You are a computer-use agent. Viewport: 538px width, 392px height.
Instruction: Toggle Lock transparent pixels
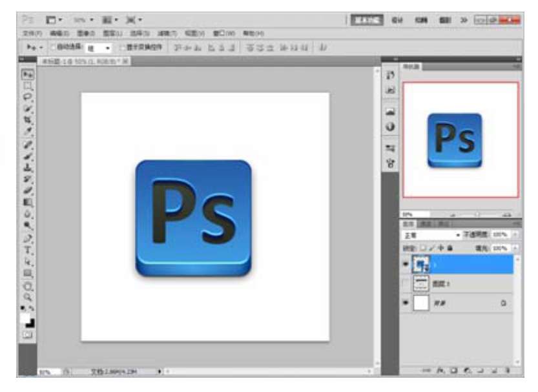click(424, 247)
